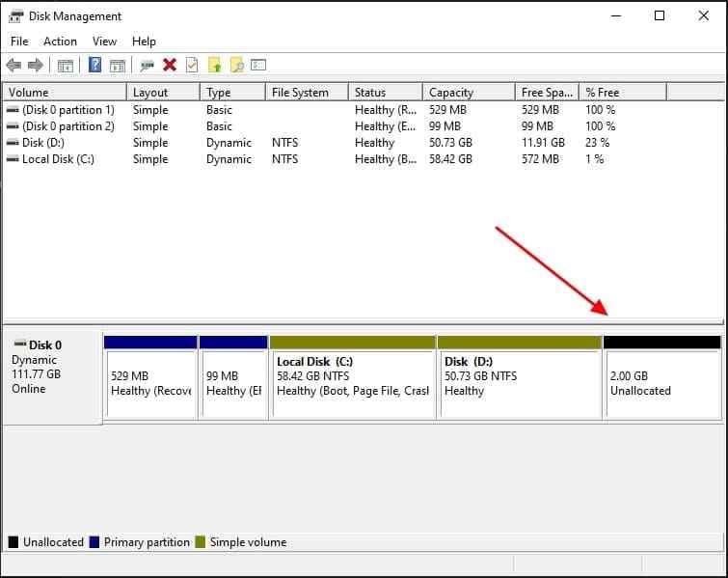Click the Properties checkmark page icon
Image resolution: width=728 pixels, height=578 pixels.
tap(192, 65)
